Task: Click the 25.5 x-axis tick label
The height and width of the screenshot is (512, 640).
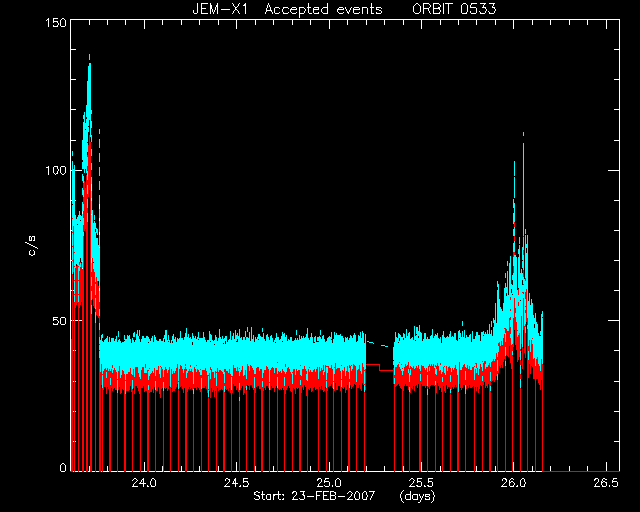Action: click(x=421, y=483)
